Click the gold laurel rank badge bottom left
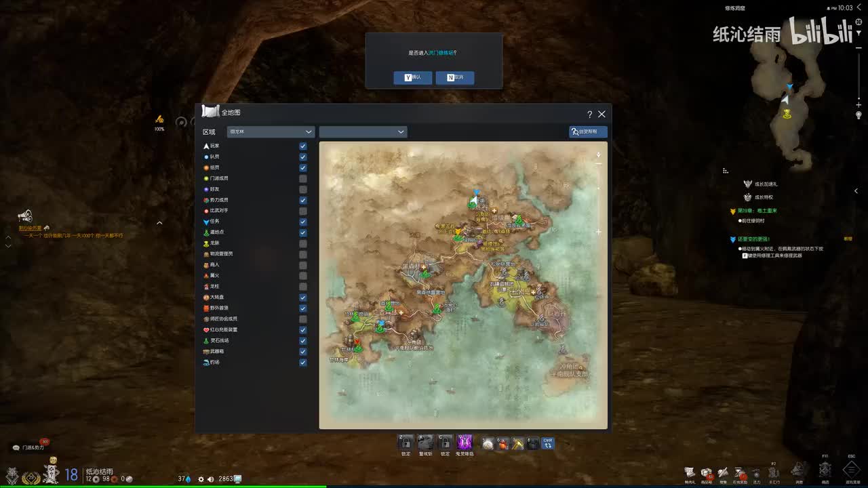This screenshot has width=868, height=488. pos(30,477)
